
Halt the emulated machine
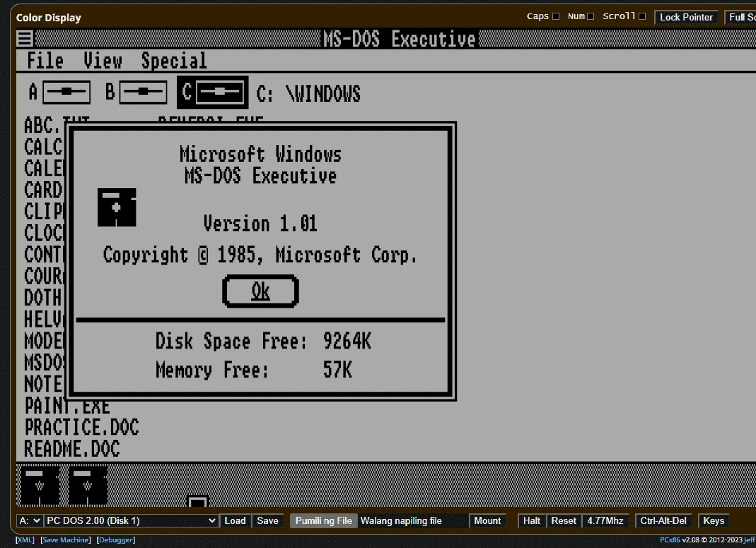(x=532, y=520)
